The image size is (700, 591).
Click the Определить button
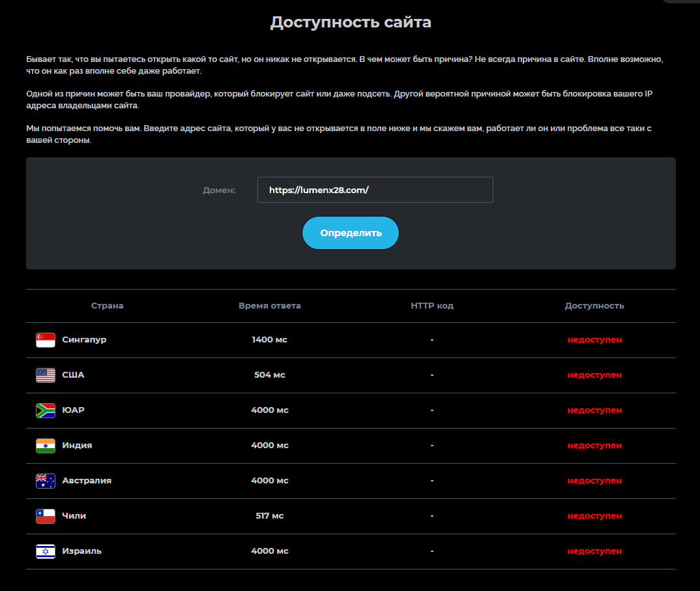coord(351,233)
